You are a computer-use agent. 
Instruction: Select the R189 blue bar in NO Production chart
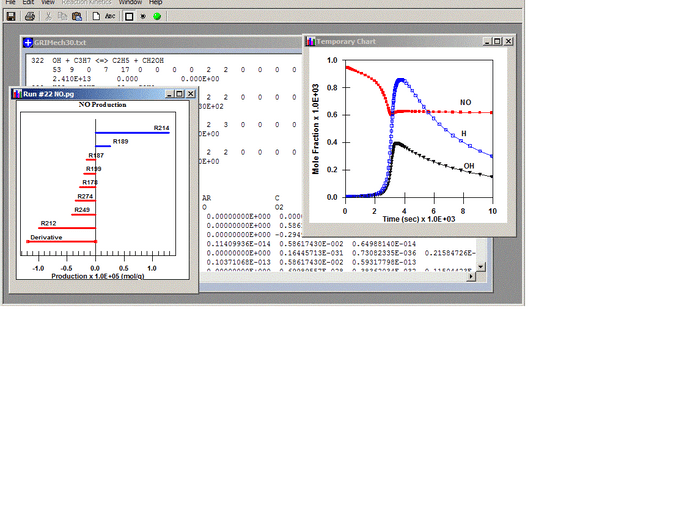(x=103, y=146)
